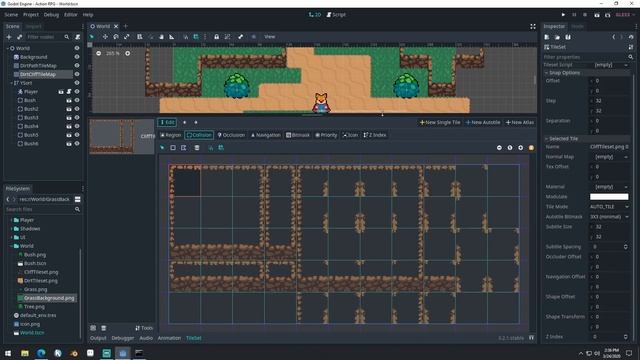Toggle grid snap icon in viewport toolbar

tap(196, 37)
